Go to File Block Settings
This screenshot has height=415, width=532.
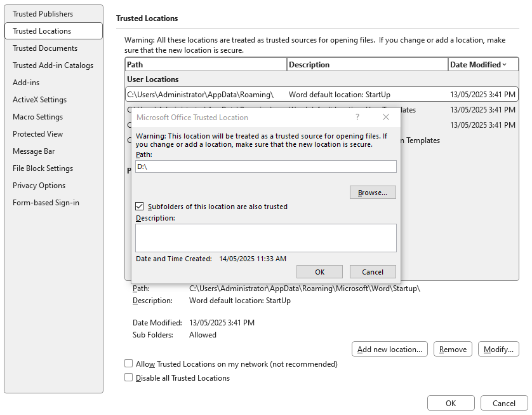coord(43,168)
